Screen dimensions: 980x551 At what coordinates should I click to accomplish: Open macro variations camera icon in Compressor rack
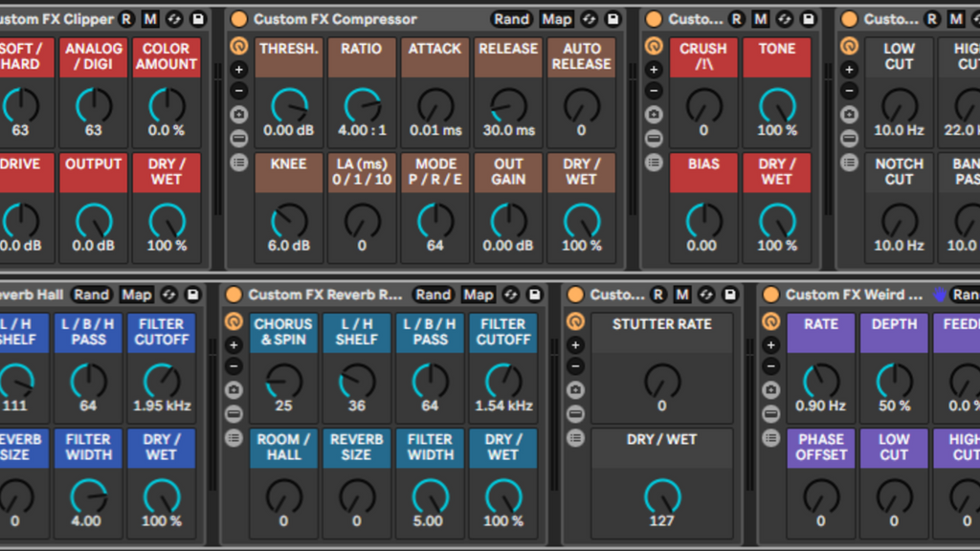tap(238, 114)
